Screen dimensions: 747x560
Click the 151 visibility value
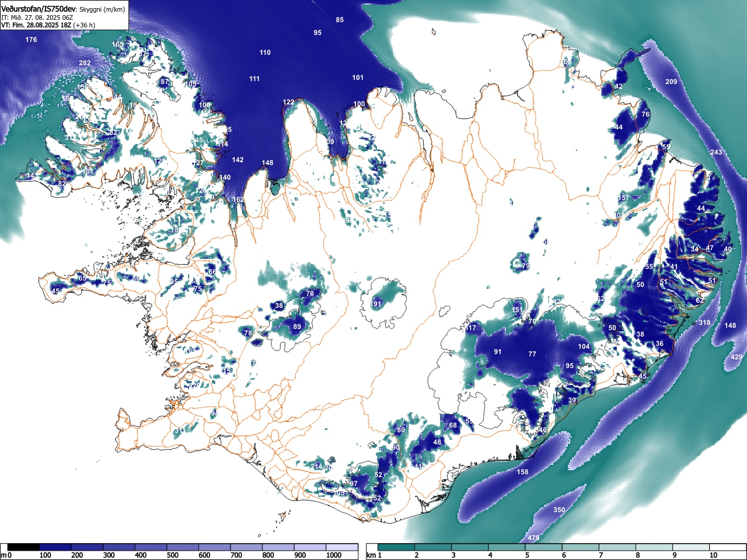click(518, 310)
